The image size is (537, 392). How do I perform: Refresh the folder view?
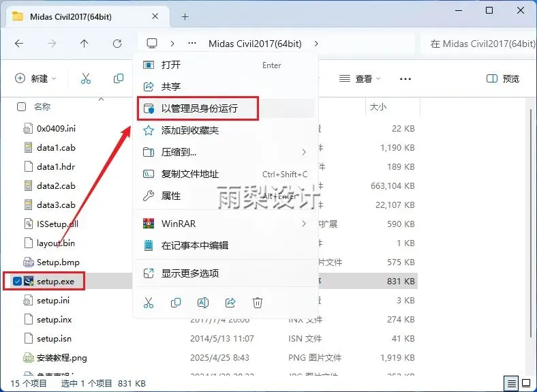[117, 44]
